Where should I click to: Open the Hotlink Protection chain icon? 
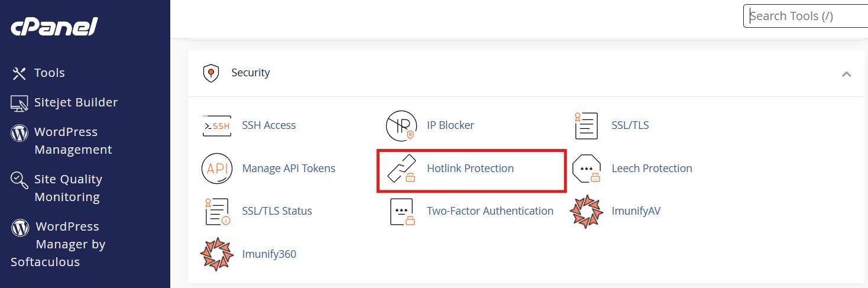401,169
